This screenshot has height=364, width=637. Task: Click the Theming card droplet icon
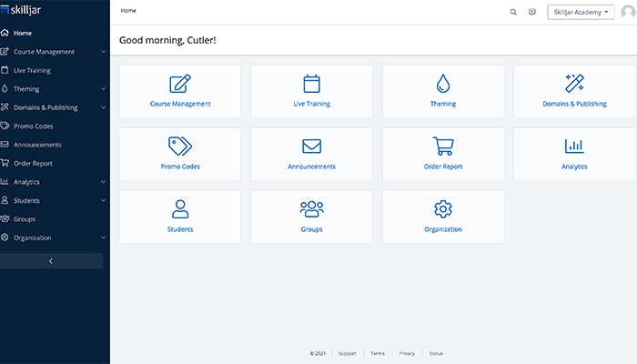tap(443, 84)
